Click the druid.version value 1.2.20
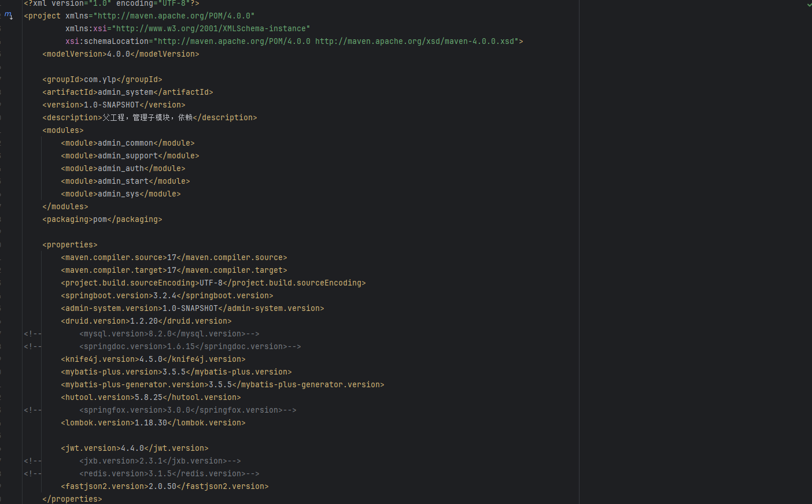Screen dimensions: 812x504 coord(144,321)
